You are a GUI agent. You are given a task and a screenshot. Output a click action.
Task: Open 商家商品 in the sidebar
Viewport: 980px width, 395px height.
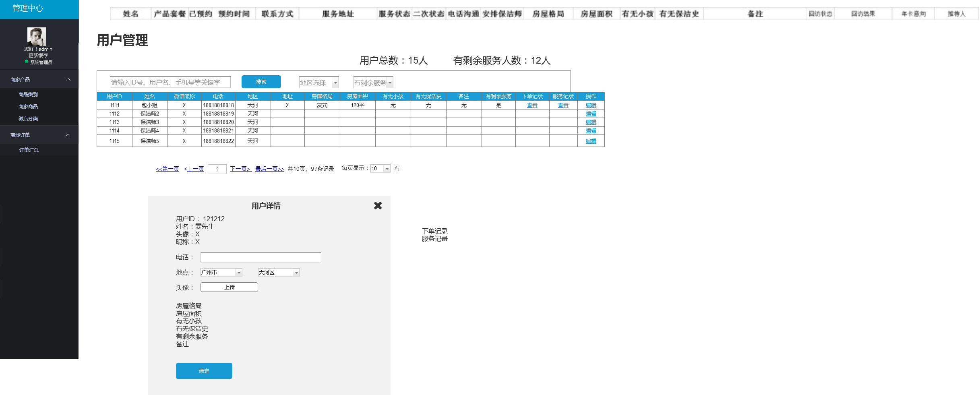(28, 107)
